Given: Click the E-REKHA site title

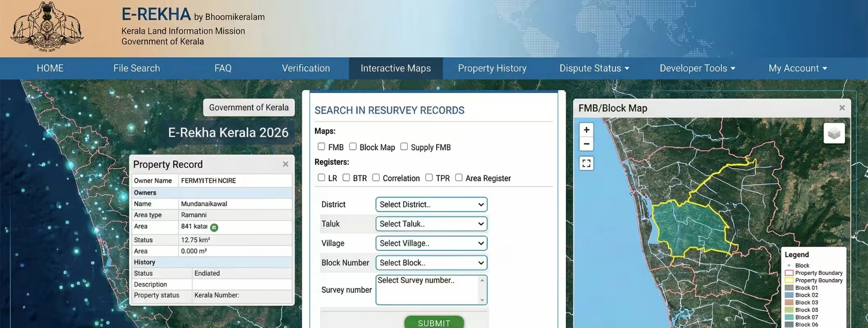Looking at the screenshot, I should click(156, 14).
